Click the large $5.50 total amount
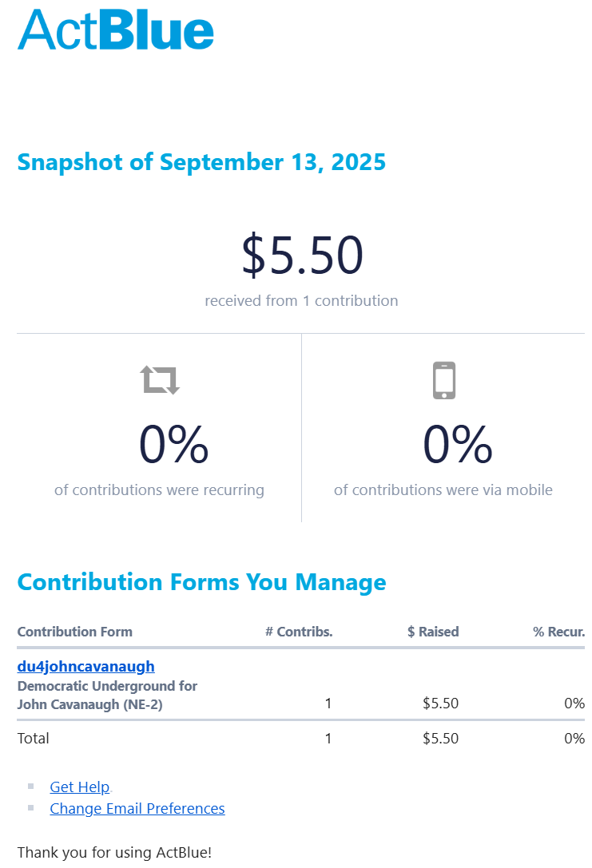The height and width of the screenshot is (868, 592). pyautogui.click(x=302, y=256)
